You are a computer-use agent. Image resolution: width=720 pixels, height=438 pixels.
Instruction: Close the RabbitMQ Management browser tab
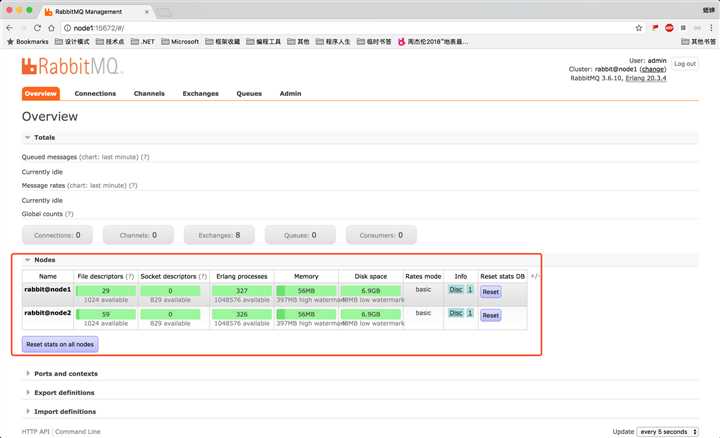[x=147, y=12]
